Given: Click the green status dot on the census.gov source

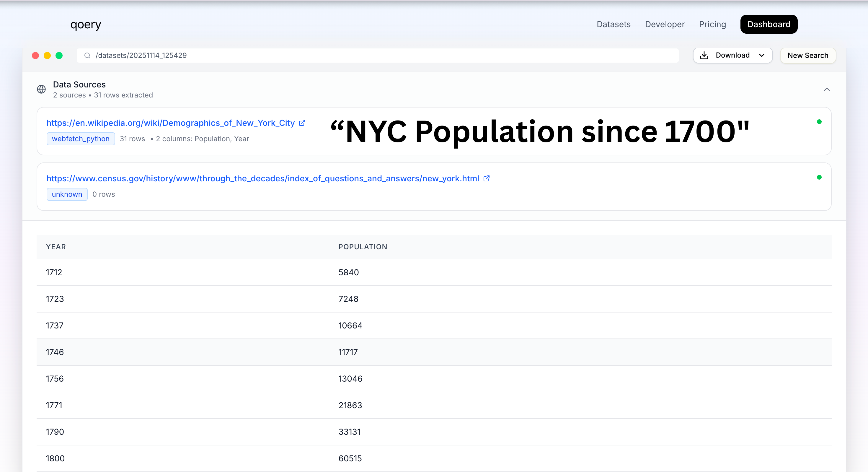Looking at the screenshot, I should point(820,177).
